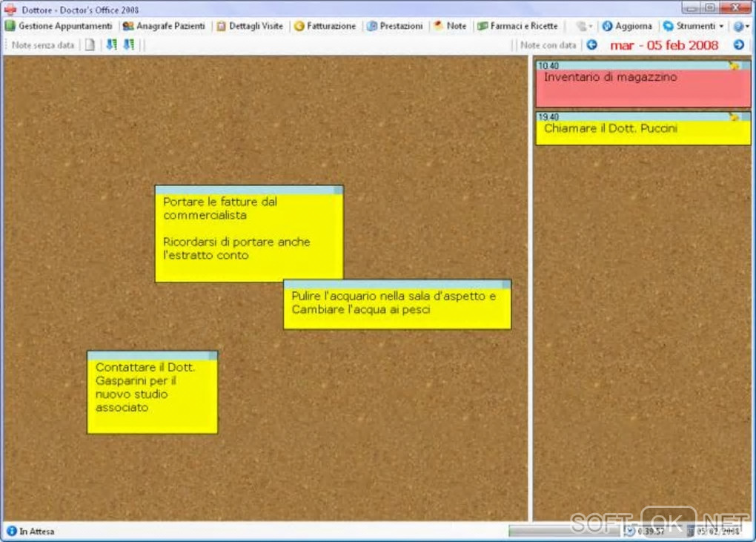Click the second sort notes icon
The width and height of the screenshot is (756, 542).
pos(129,44)
